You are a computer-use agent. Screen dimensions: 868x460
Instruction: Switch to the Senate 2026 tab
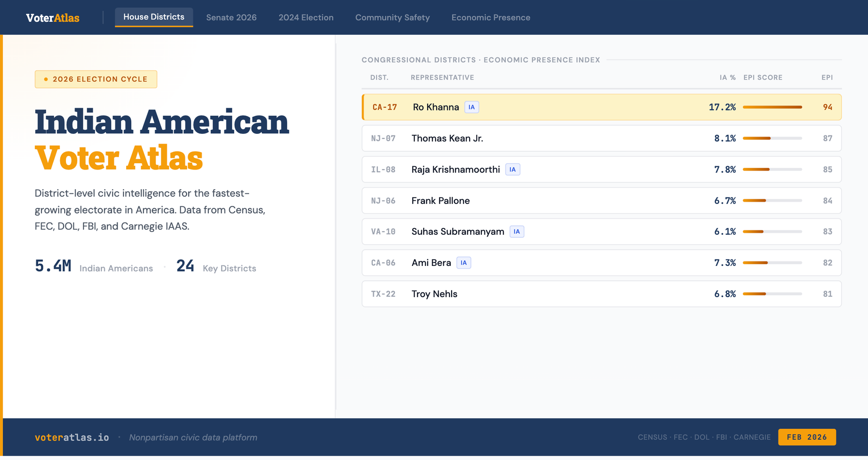(231, 17)
